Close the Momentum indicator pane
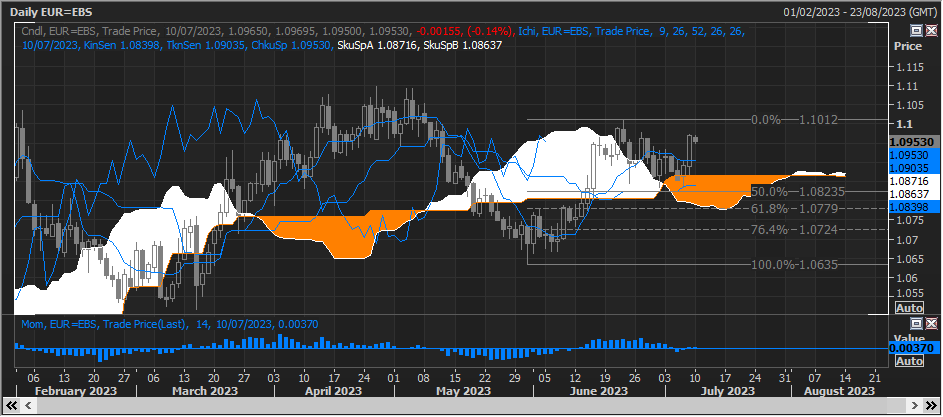943x417 pixels. 930,324
